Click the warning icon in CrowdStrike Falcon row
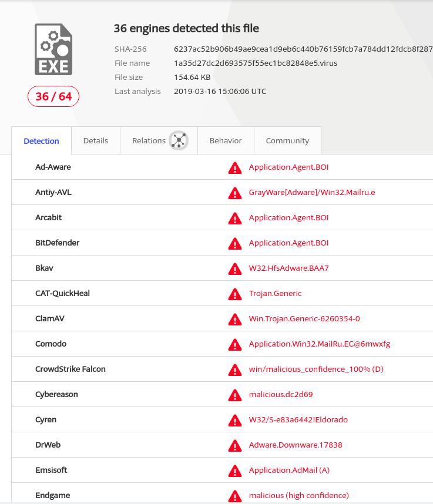Screen dimensions: 433x504 click(x=235, y=370)
